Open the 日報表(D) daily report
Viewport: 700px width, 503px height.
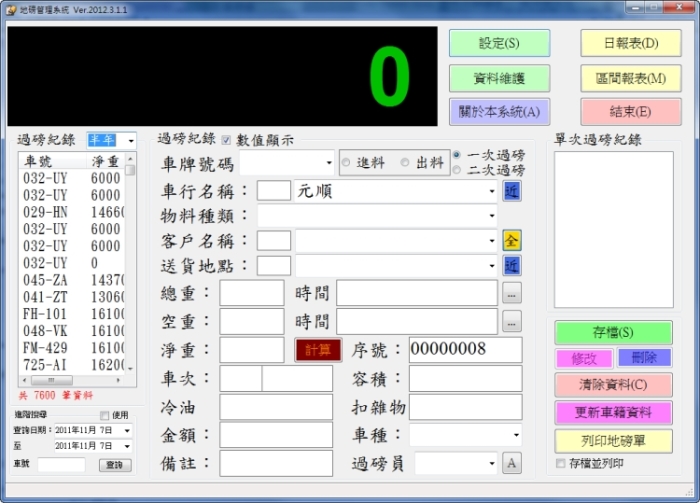tap(630, 43)
